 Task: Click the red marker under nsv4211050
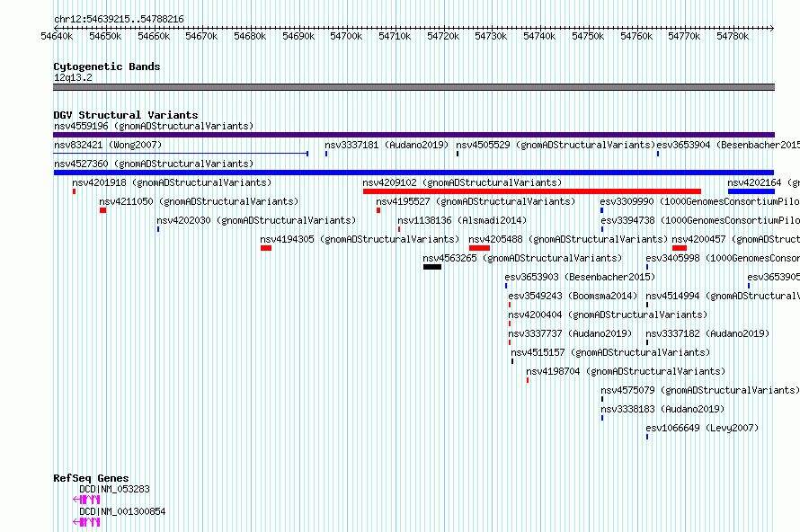pos(103,210)
